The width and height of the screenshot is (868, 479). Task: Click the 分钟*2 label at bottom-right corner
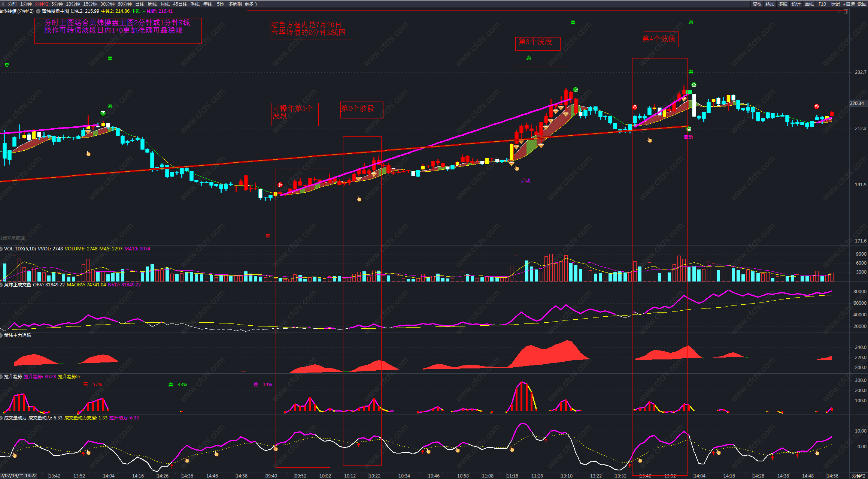click(858, 476)
